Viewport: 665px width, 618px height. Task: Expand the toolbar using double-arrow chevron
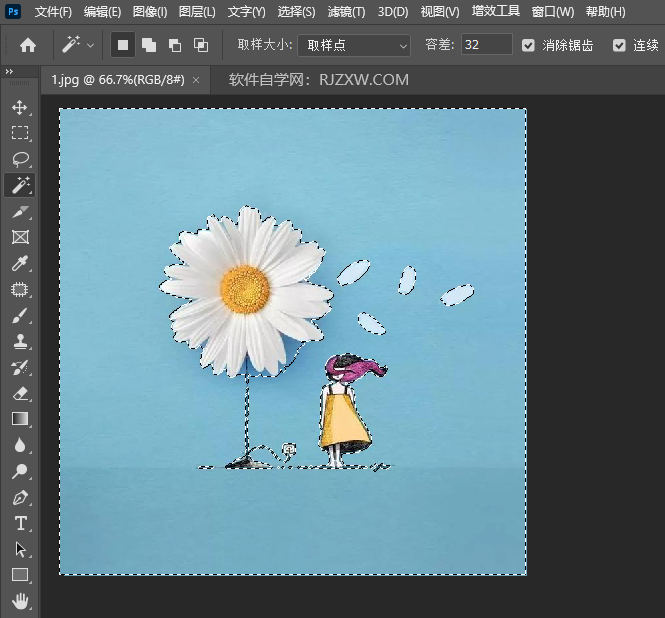click(x=9, y=73)
